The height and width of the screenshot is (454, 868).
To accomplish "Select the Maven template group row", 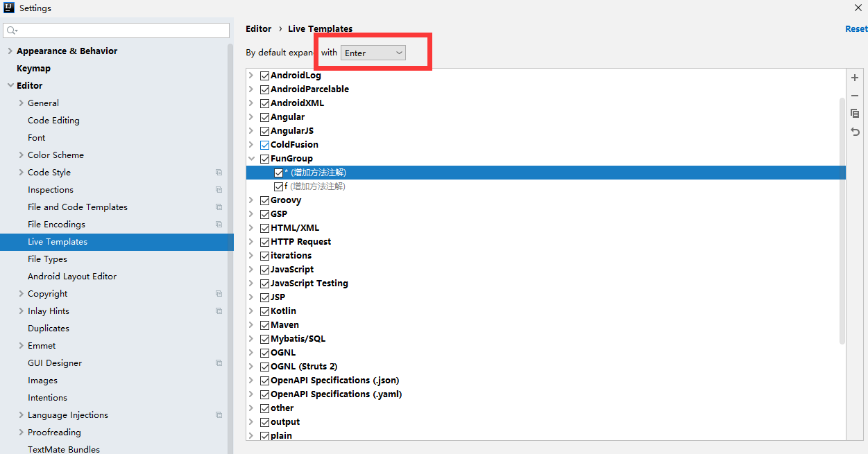I will click(284, 325).
